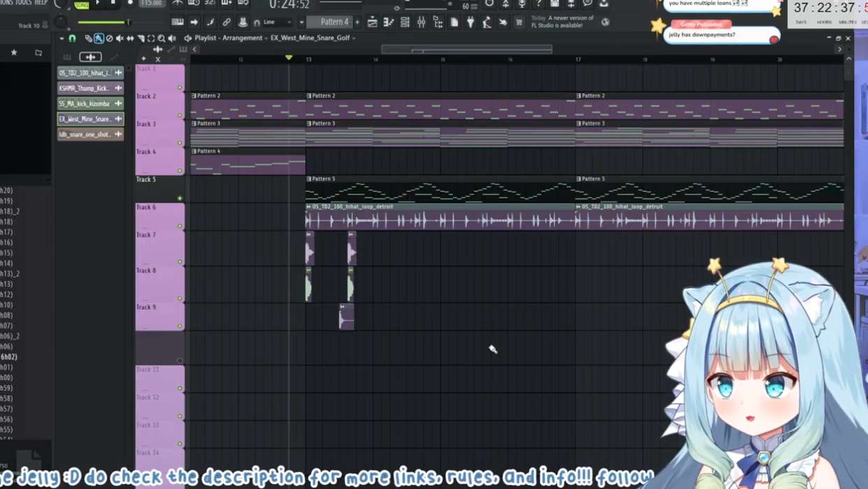Toggle the magnet snap icon in playlist

[x=72, y=38]
